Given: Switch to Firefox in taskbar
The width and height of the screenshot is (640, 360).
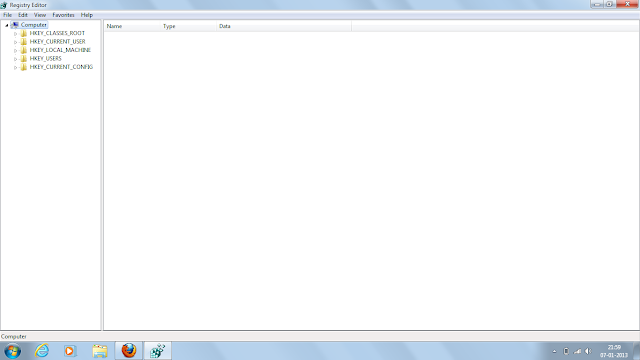Looking at the screenshot, I should (x=129, y=351).
